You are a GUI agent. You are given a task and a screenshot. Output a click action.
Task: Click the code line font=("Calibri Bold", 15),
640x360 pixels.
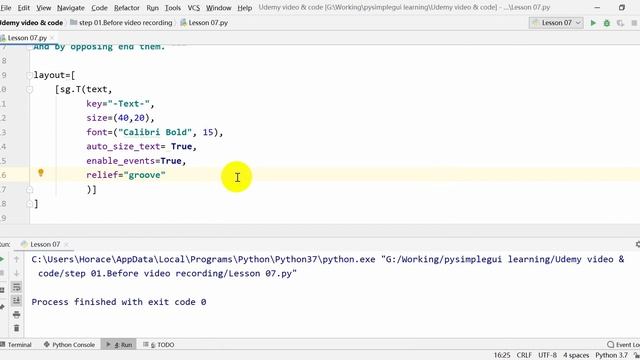pyautogui.click(x=155, y=132)
